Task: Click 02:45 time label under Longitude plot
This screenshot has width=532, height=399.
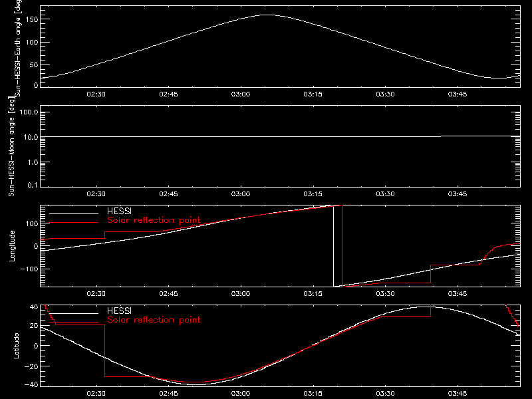Action: (x=168, y=293)
